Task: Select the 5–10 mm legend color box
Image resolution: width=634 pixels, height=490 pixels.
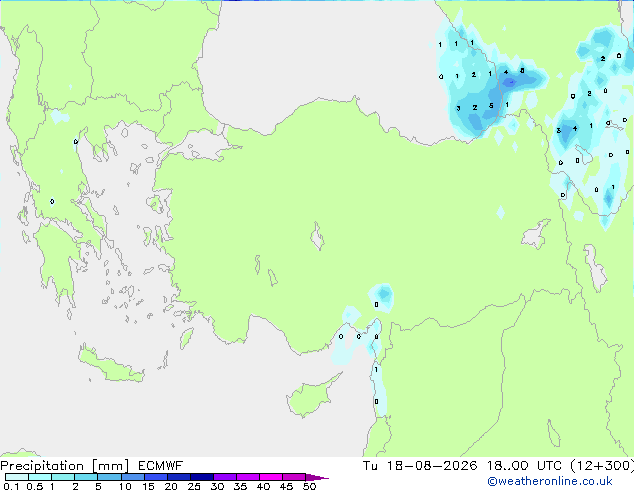Action: coord(109,477)
